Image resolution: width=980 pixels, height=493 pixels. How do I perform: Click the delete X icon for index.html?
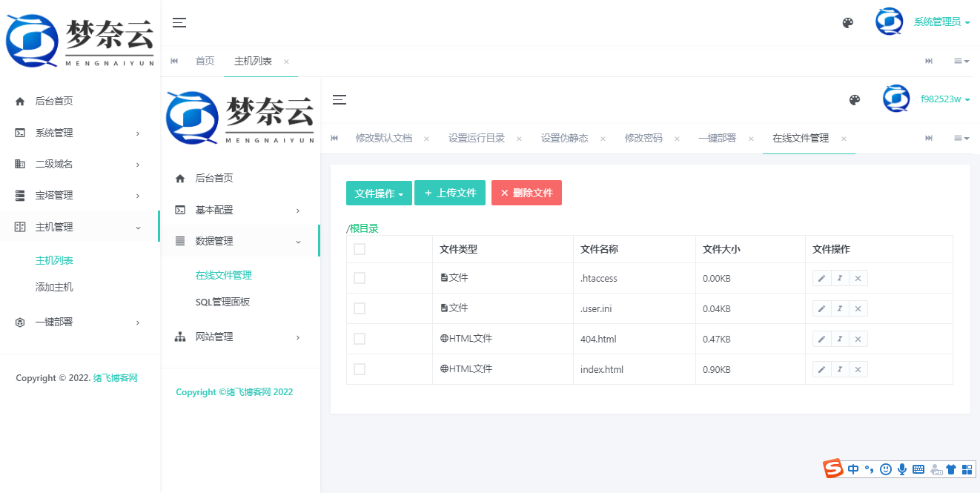pyautogui.click(x=858, y=369)
